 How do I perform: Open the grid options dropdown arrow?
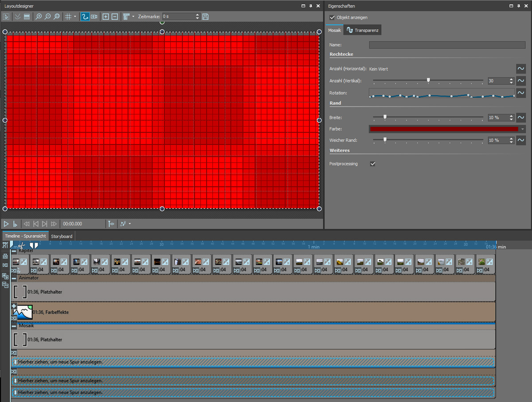pos(75,16)
